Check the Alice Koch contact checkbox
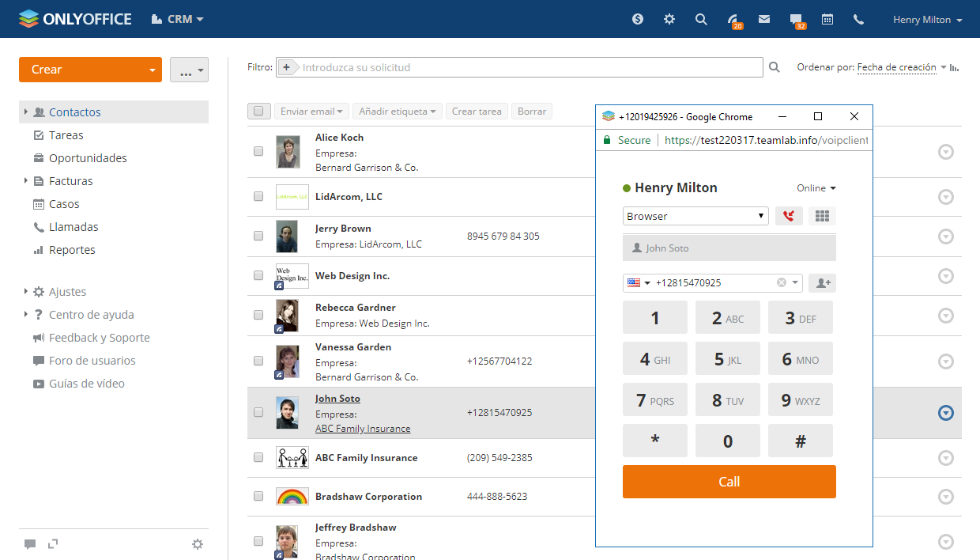This screenshot has height=560, width=980. click(258, 152)
